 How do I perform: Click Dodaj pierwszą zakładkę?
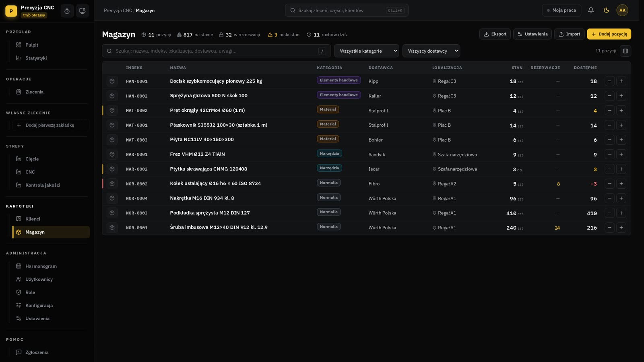click(x=51, y=125)
